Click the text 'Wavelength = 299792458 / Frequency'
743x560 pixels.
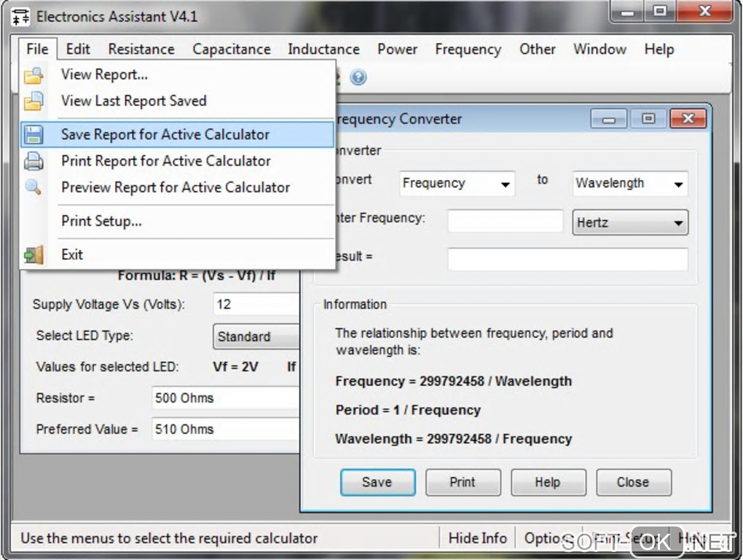coord(454,439)
